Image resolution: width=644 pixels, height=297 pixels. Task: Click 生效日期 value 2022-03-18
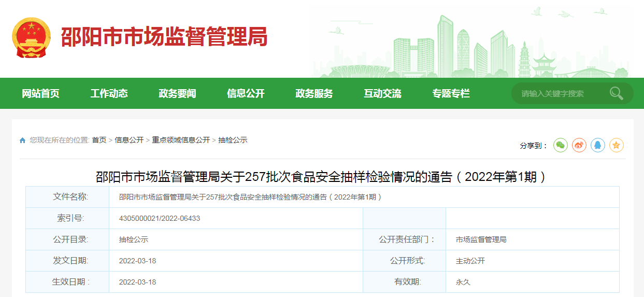click(x=137, y=282)
